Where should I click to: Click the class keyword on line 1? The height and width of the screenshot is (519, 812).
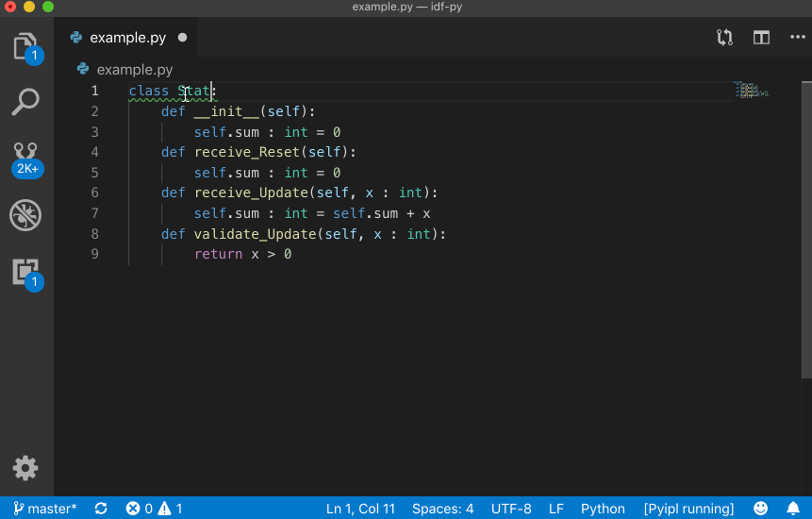(x=149, y=91)
